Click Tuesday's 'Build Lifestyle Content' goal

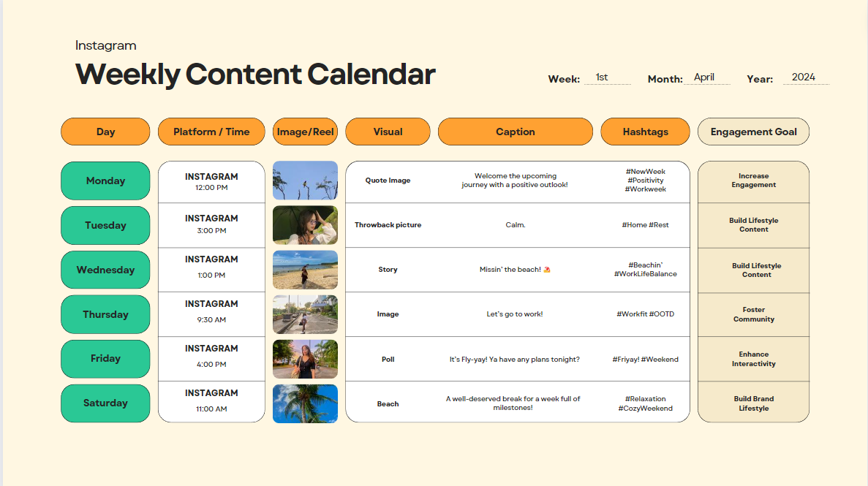[753, 225]
